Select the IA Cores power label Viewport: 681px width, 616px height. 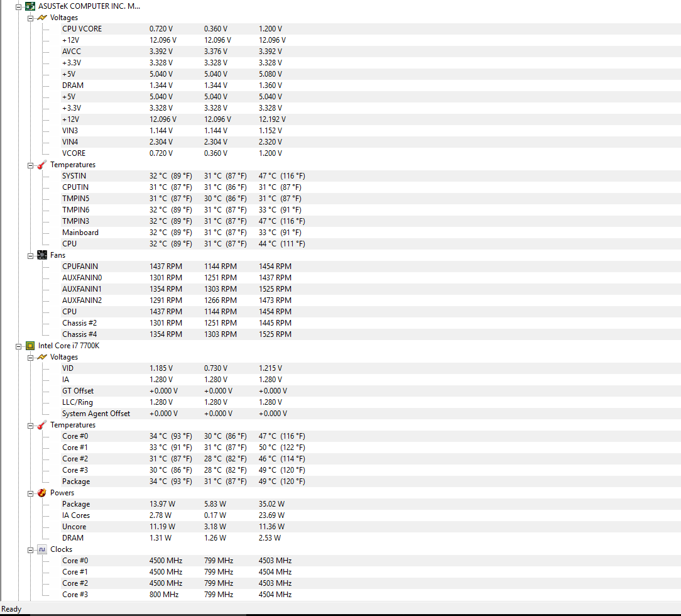tap(76, 515)
